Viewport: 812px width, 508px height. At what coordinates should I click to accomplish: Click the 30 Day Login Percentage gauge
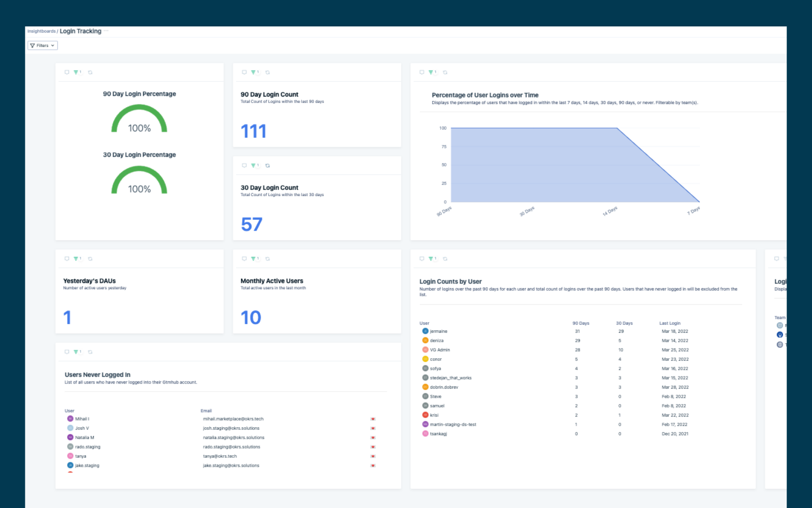pyautogui.click(x=139, y=180)
